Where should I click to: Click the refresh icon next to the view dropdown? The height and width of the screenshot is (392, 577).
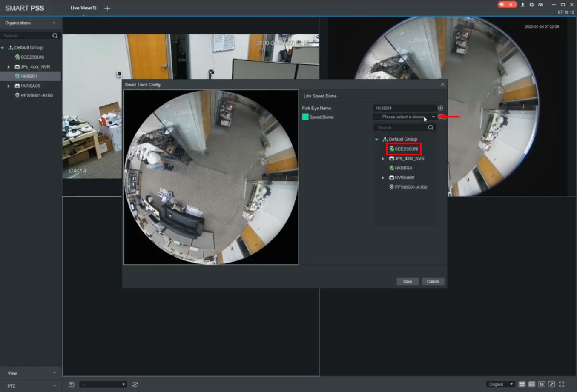click(x=135, y=384)
